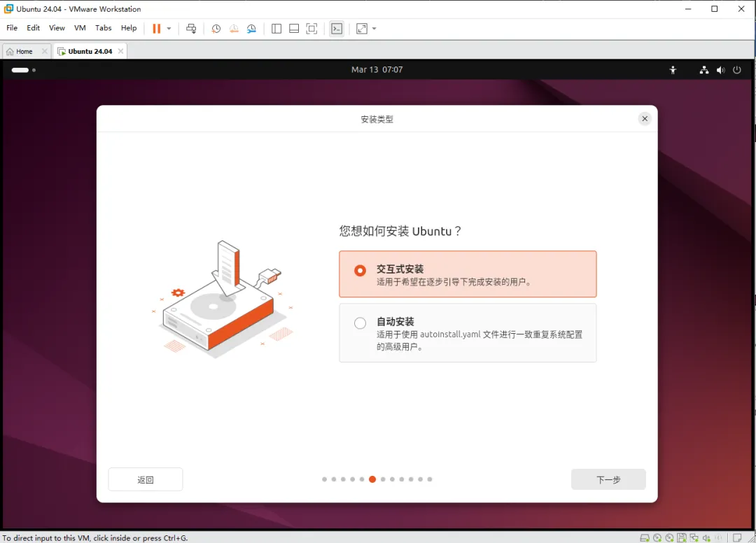The image size is (756, 543).
Task: Toggle the console view icon
Action: click(337, 29)
